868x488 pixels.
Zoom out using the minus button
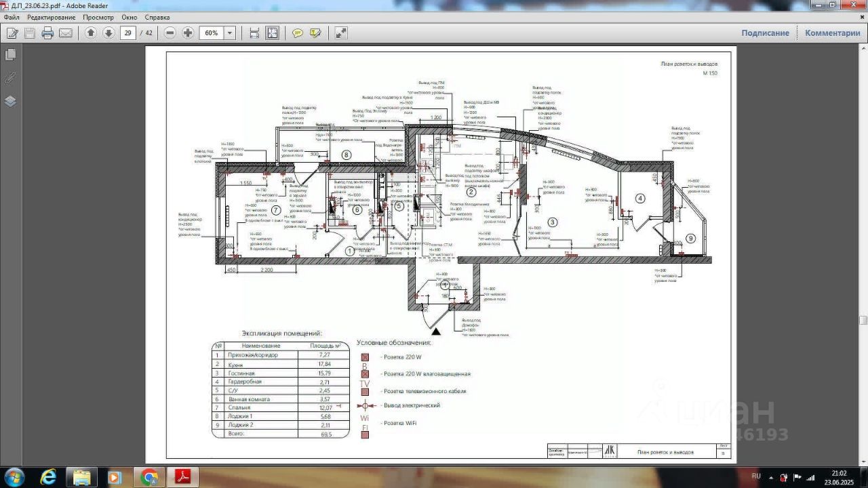coord(170,33)
